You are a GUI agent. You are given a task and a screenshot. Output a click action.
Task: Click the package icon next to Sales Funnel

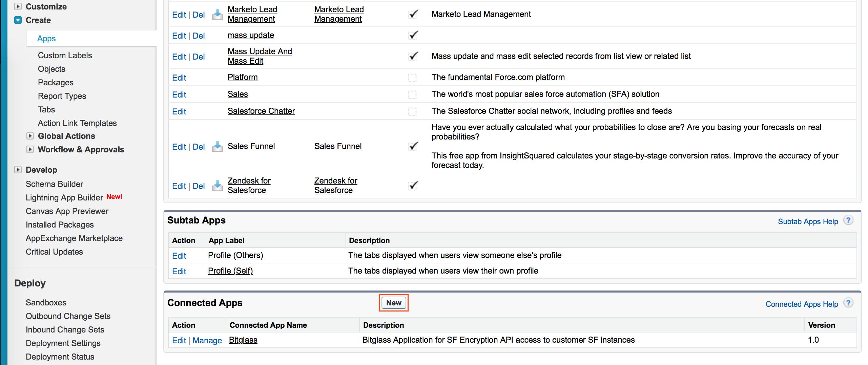point(217,146)
